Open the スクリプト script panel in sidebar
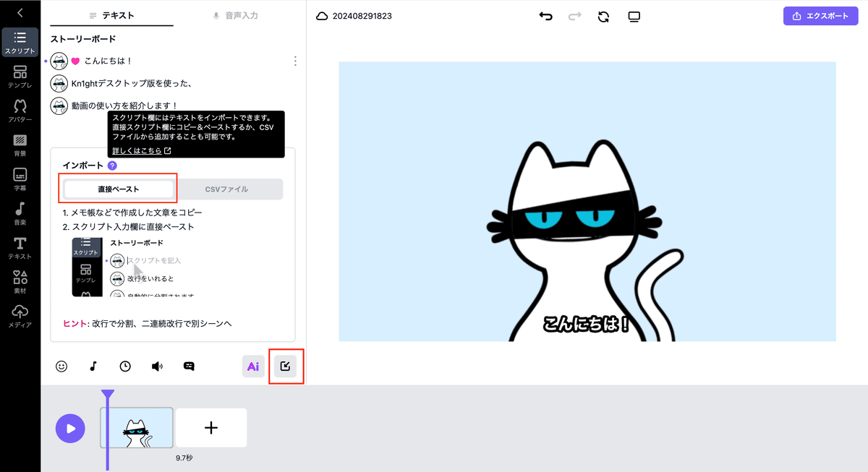Viewport: 868px width, 472px height. coord(20,43)
